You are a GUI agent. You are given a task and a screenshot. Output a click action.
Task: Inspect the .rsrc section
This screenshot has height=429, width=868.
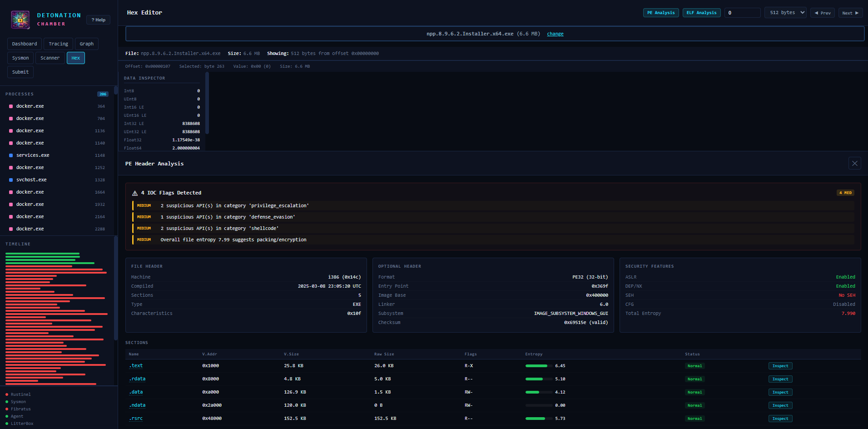780,419
